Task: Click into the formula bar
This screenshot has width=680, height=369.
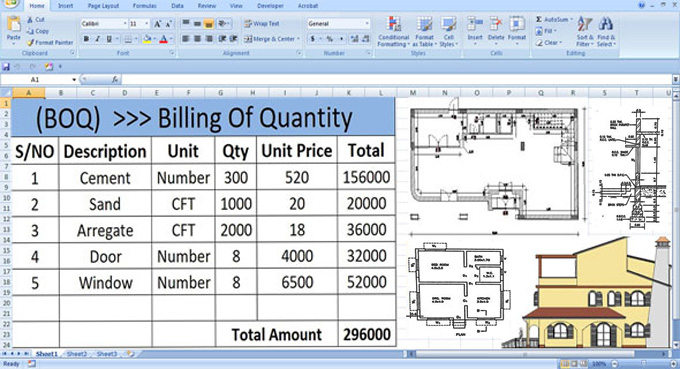Action: [396, 79]
